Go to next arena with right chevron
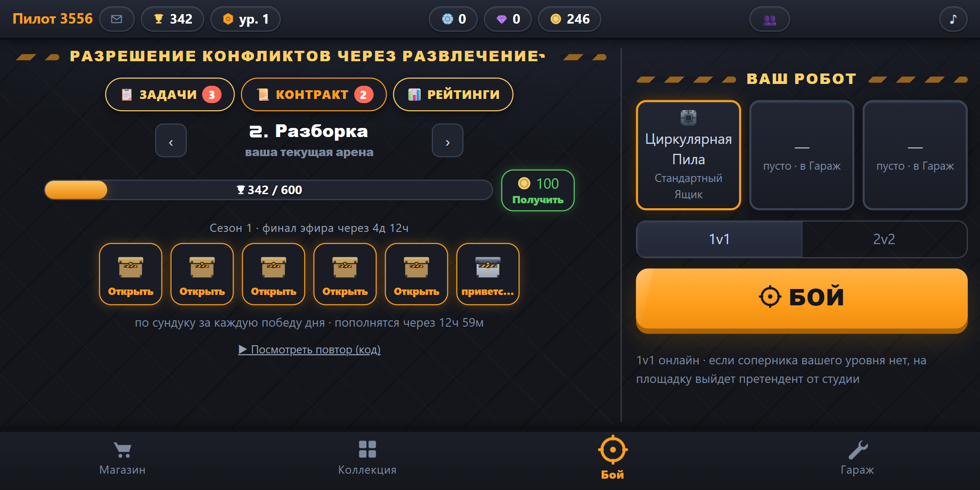Viewport: 980px width, 490px height. [447, 141]
